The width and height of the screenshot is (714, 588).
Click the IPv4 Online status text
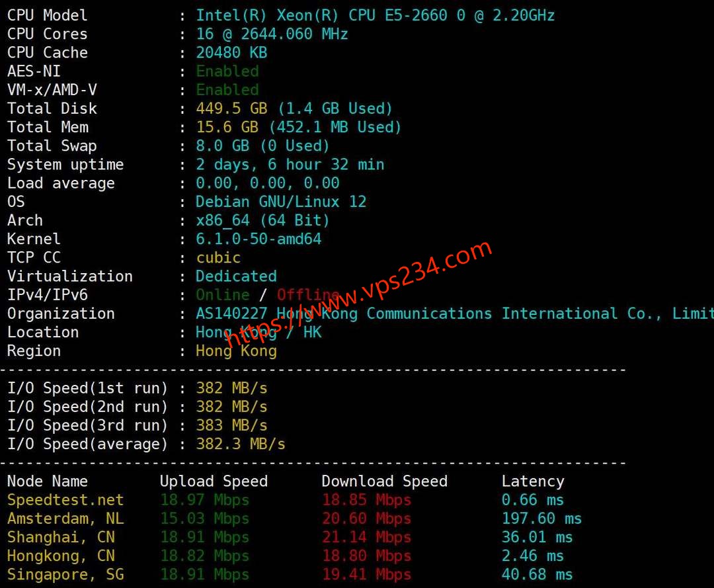tap(223, 295)
